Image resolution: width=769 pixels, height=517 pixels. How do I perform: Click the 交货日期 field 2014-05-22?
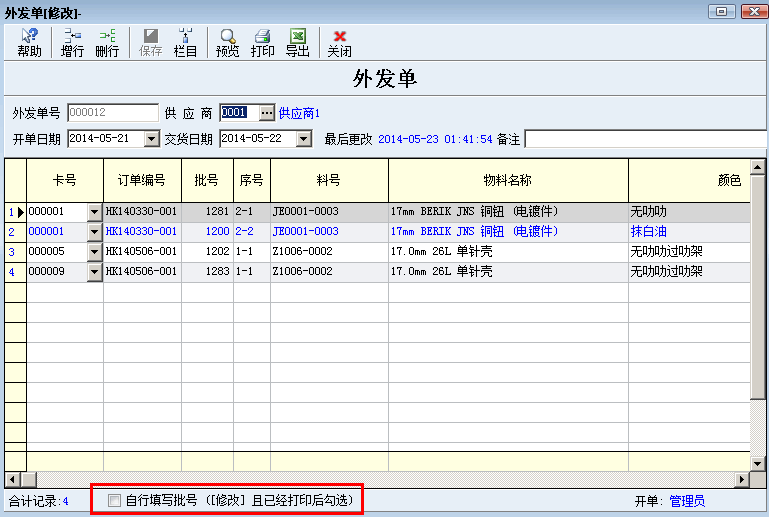[x=258, y=139]
